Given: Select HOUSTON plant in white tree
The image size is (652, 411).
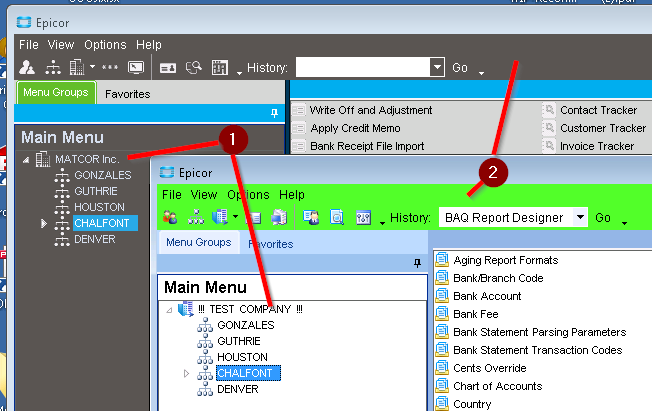Looking at the screenshot, I should coord(242,357).
